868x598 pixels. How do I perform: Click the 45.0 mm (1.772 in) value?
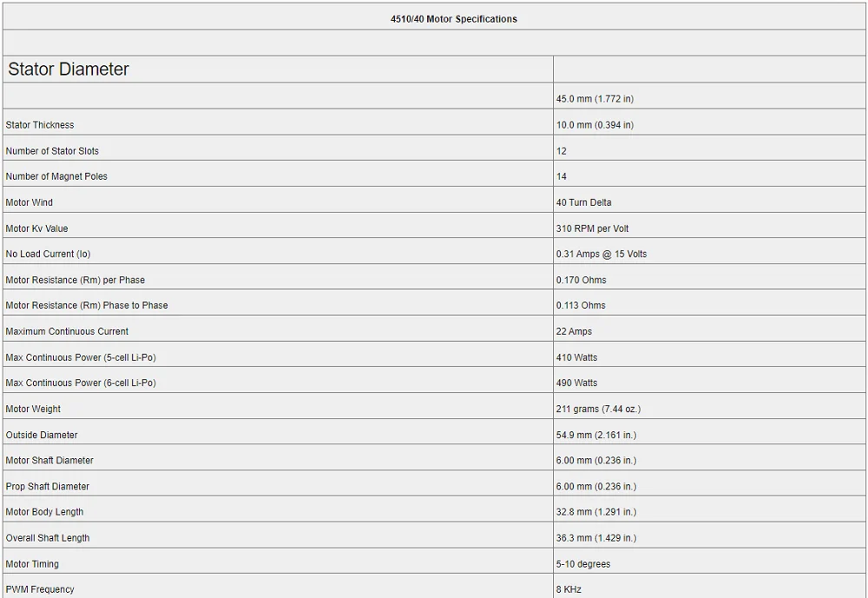[x=595, y=99]
